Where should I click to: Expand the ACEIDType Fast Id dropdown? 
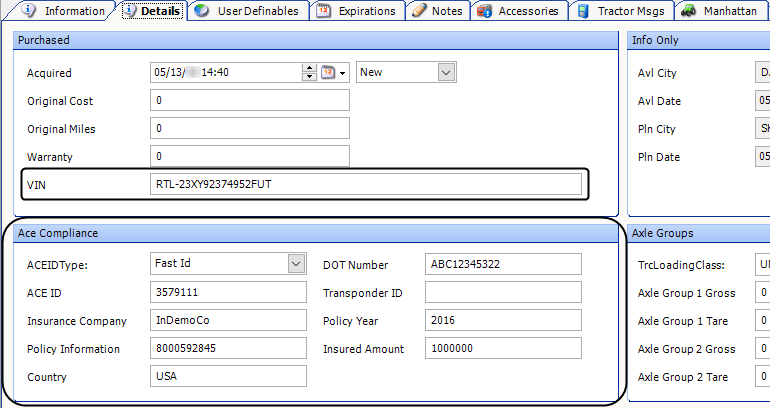pyautogui.click(x=296, y=264)
